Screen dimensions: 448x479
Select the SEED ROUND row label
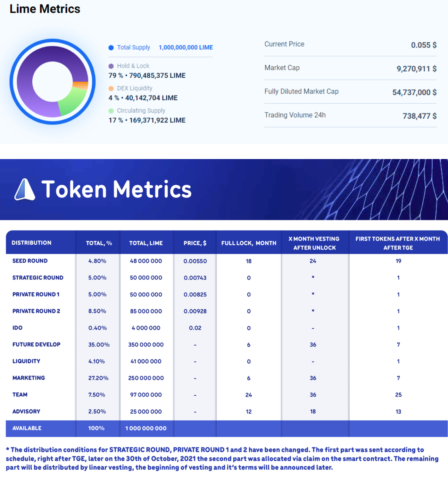point(30,261)
